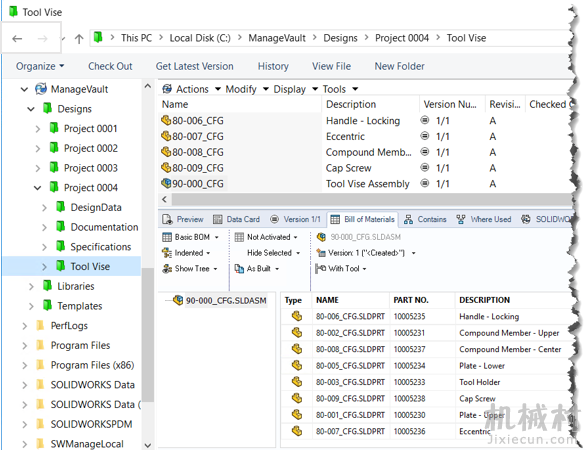Image resolution: width=588 pixels, height=450 pixels.
Task: Click the Indented tree icon
Action: (x=167, y=253)
